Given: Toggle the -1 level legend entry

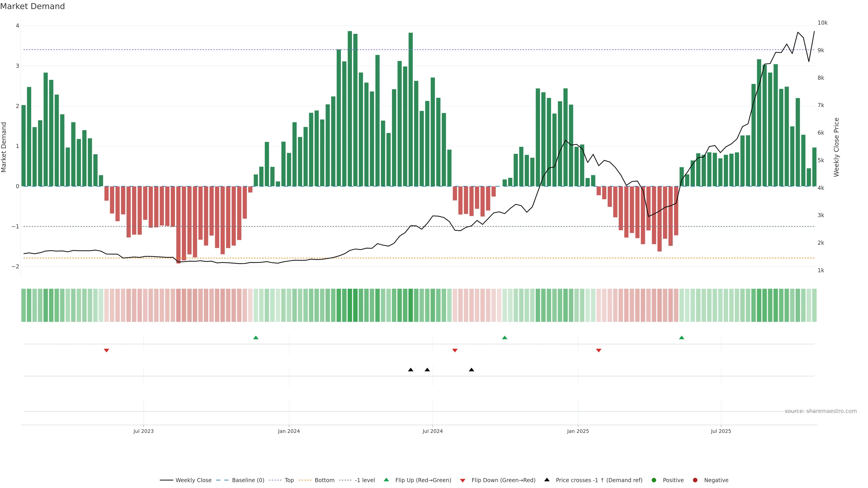Looking at the screenshot, I should pyautogui.click(x=365, y=480).
